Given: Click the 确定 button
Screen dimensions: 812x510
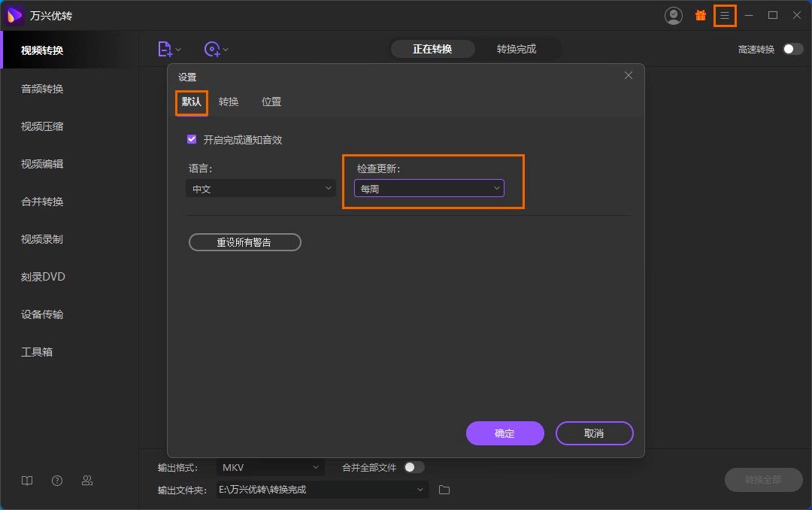Looking at the screenshot, I should tap(504, 433).
